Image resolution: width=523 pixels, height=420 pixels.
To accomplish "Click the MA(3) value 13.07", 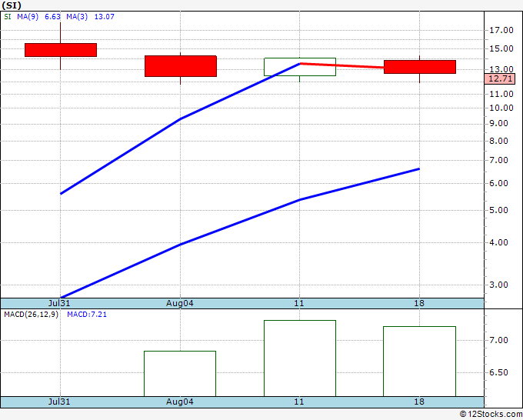I will pos(104,17).
